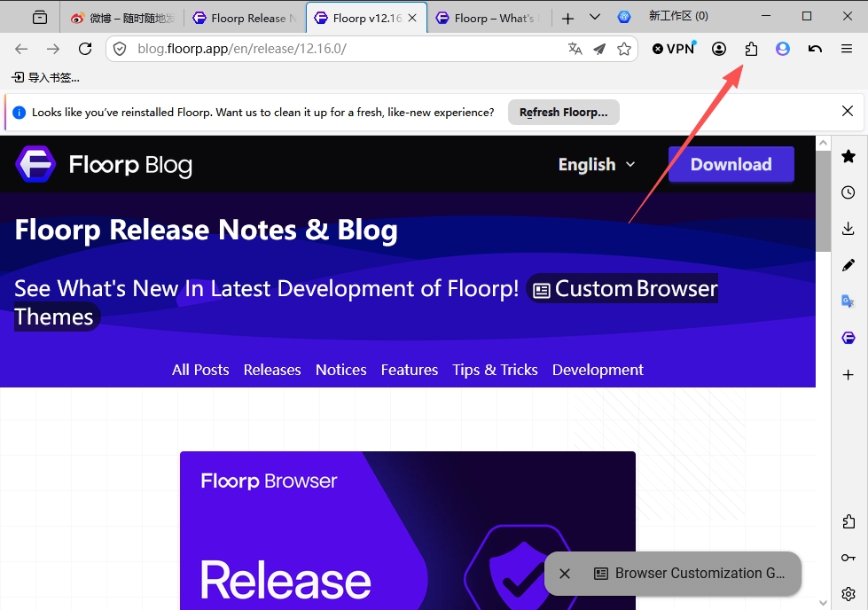Open the hamburger application menu
This screenshot has width=868, height=610.
(847, 49)
